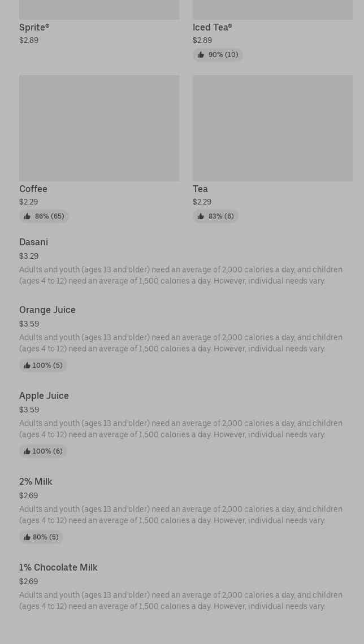The image size is (364, 644).
Task: Click the thumbs-up icon beside Tea's 83% rating
Action: pyautogui.click(x=201, y=216)
